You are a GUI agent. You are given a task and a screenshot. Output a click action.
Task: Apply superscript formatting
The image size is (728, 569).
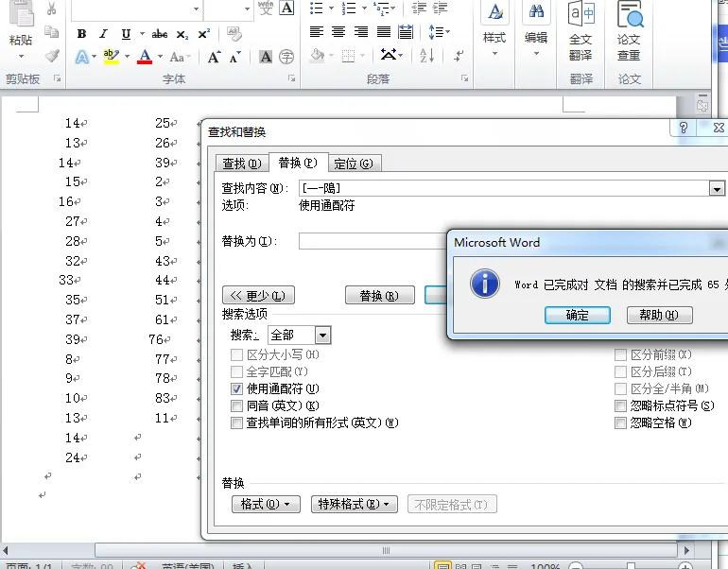[204, 34]
